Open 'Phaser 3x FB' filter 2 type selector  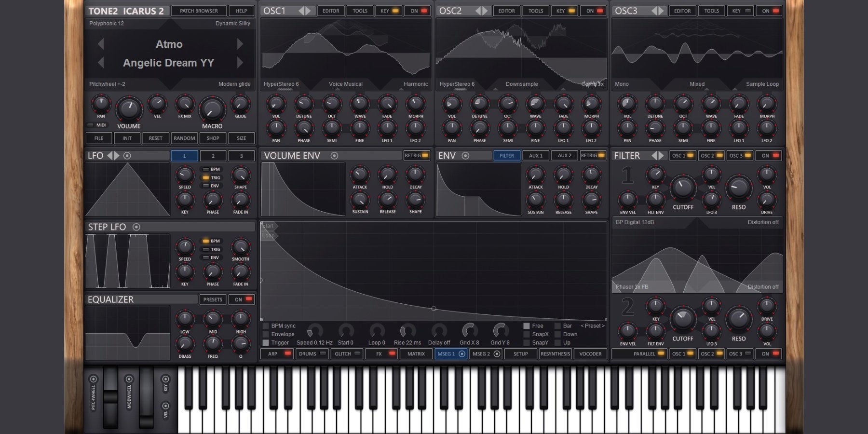632,287
